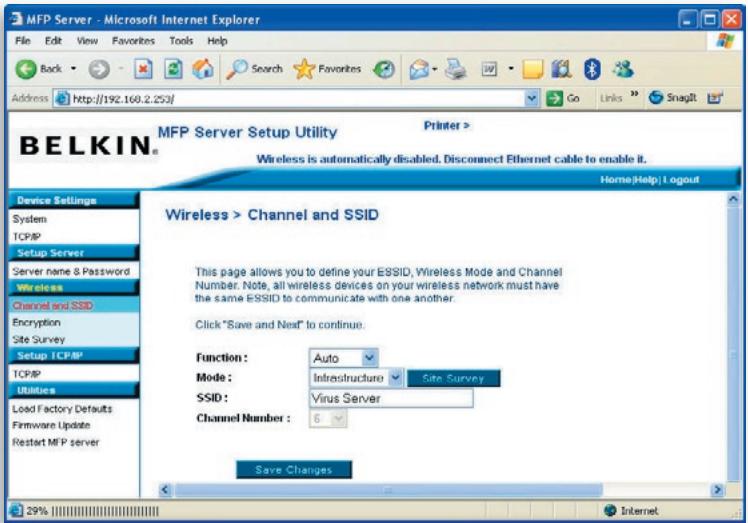Click the Edit with Word icon
This screenshot has width=748, height=523.
[x=489, y=70]
